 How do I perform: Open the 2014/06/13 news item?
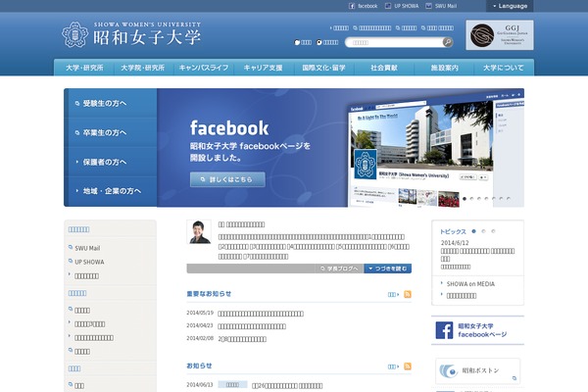[287, 385]
